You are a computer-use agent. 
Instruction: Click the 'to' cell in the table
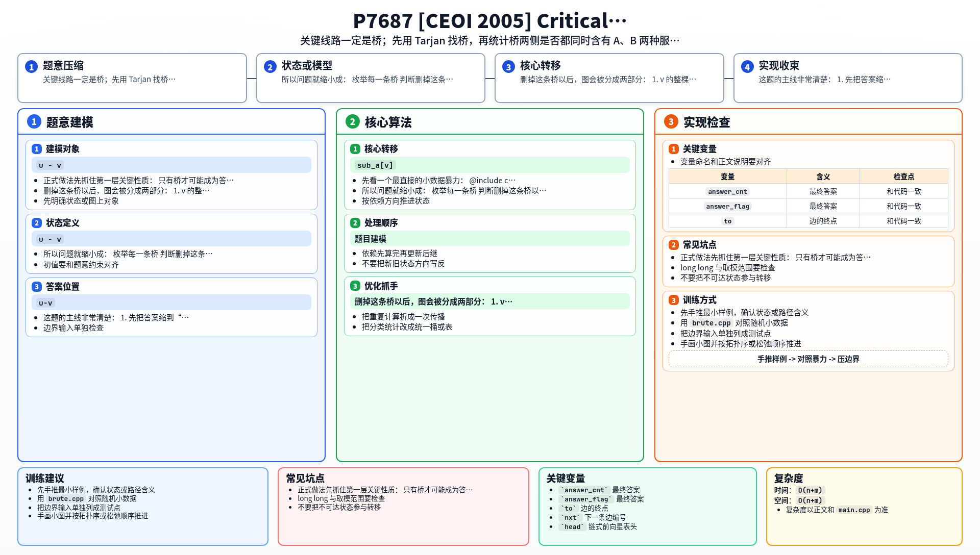point(727,221)
